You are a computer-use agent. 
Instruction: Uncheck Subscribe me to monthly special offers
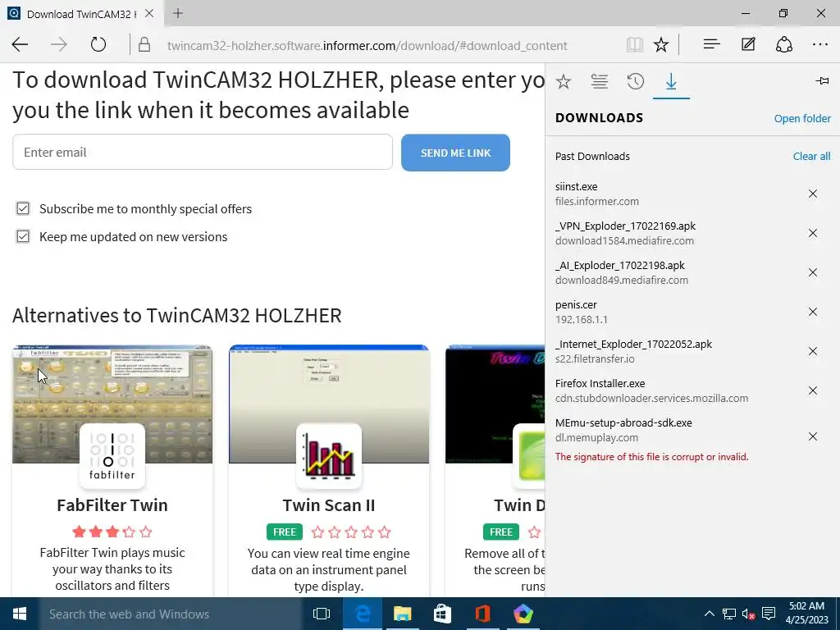[22, 208]
